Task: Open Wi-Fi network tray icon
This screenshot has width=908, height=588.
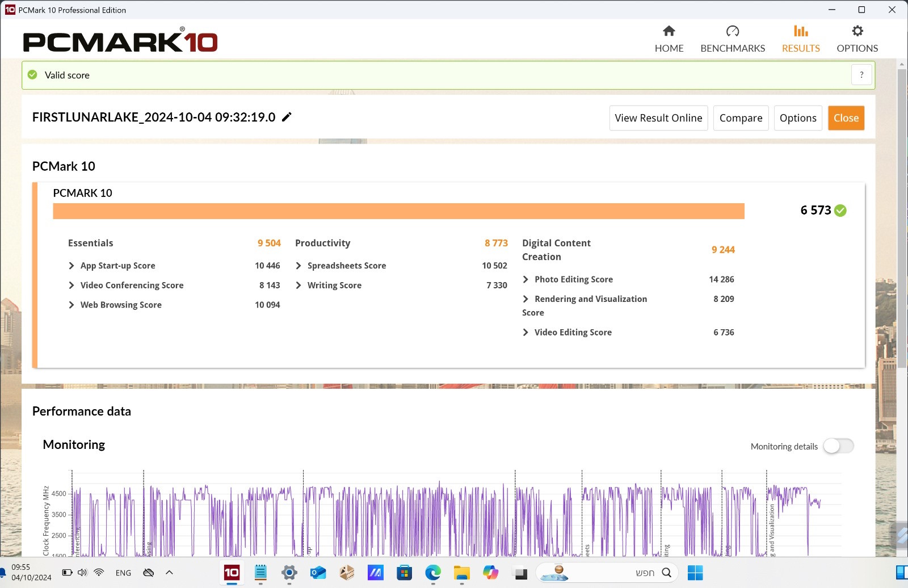Action: tap(99, 573)
